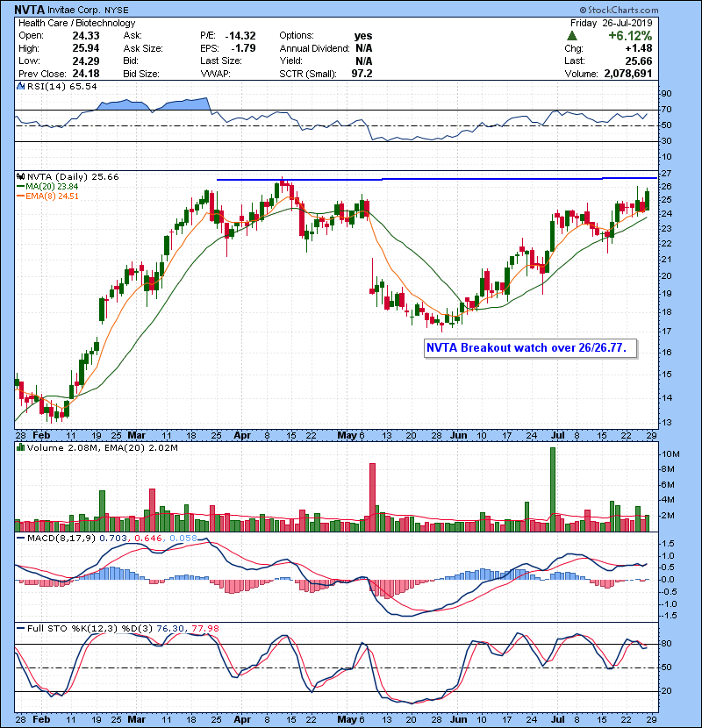Image resolution: width=702 pixels, height=728 pixels.
Task: Click the NVTA (Daily) price legend marker
Action: 21,176
